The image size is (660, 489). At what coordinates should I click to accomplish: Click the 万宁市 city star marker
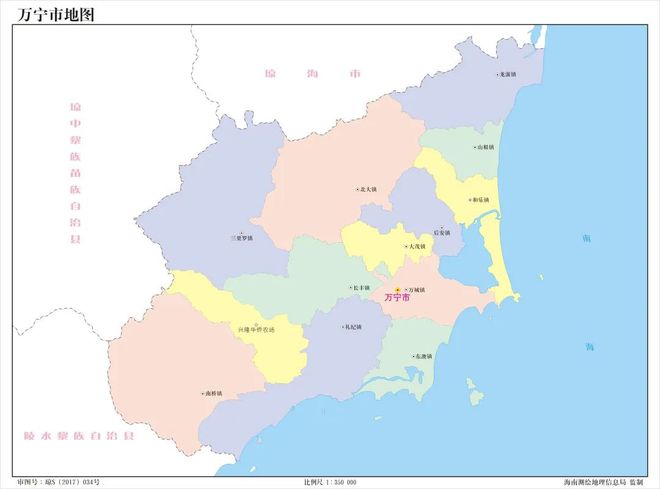[397, 290]
